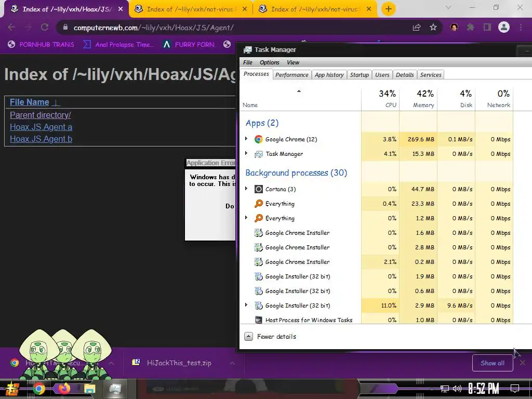Open the PORNHUB TRANS bookmark
532x399 pixels.
(x=41, y=45)
